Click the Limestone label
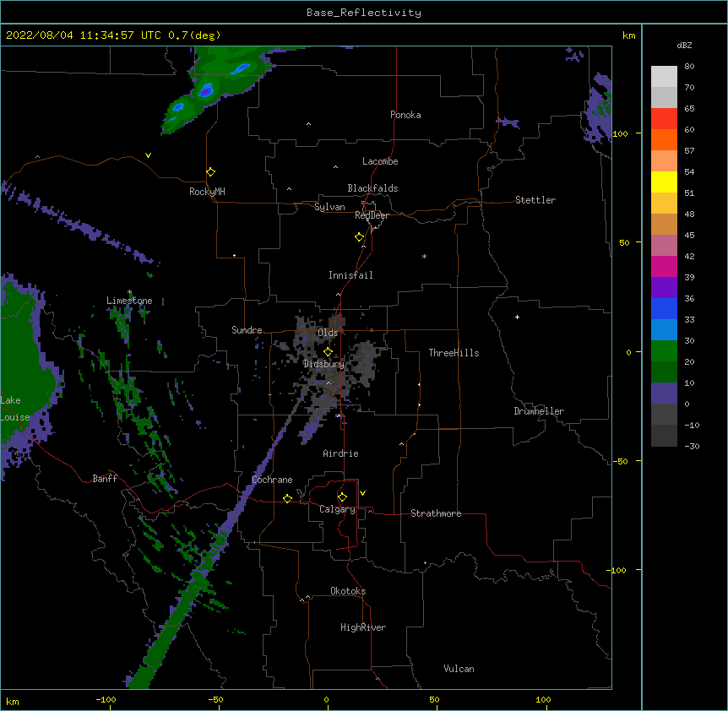 [129, 301]
